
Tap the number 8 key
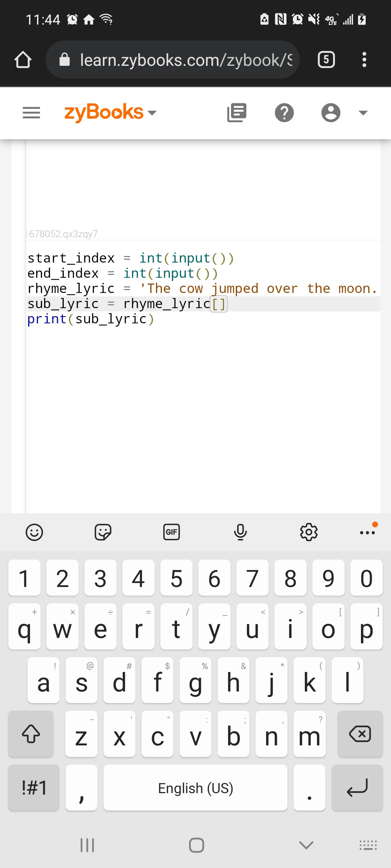290,578
